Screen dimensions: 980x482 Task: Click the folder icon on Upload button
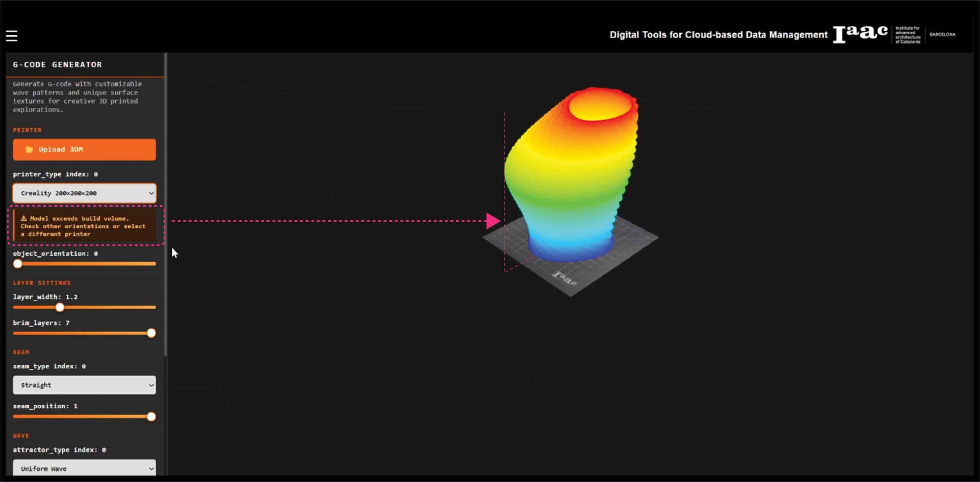29,149
